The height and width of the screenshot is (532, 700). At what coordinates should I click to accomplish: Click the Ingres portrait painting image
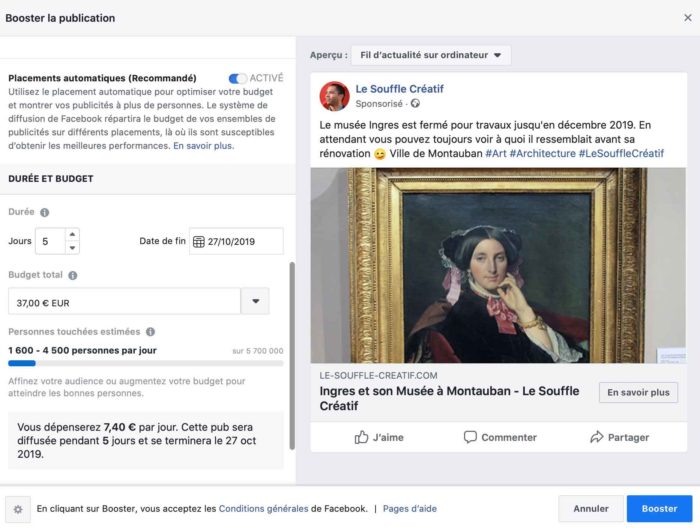(x=498, y=266)
